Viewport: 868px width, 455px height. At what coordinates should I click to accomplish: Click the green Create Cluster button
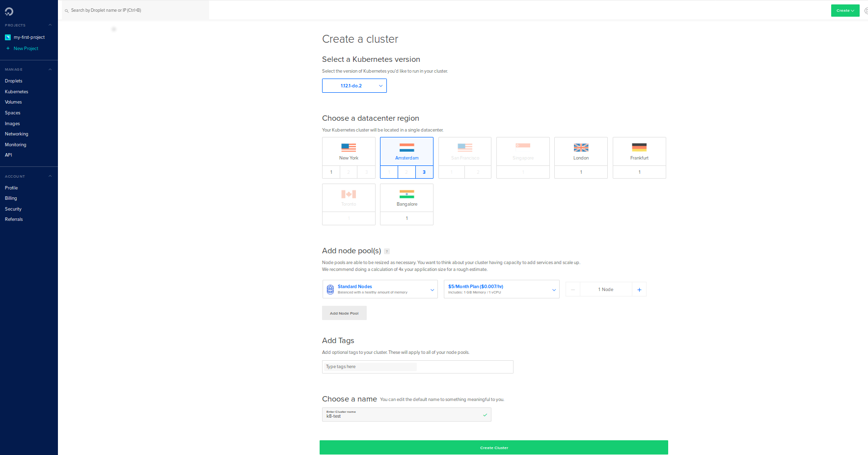coord(493,448)
